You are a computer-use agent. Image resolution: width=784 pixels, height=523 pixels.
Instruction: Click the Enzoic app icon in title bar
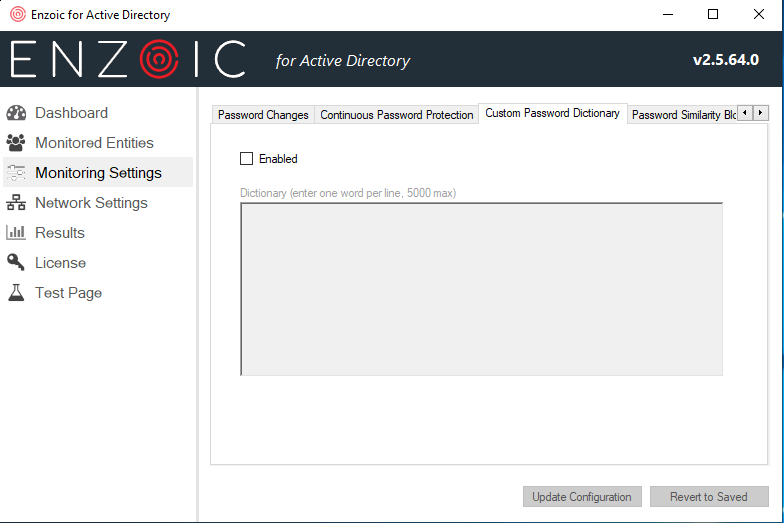click(17, 15)
